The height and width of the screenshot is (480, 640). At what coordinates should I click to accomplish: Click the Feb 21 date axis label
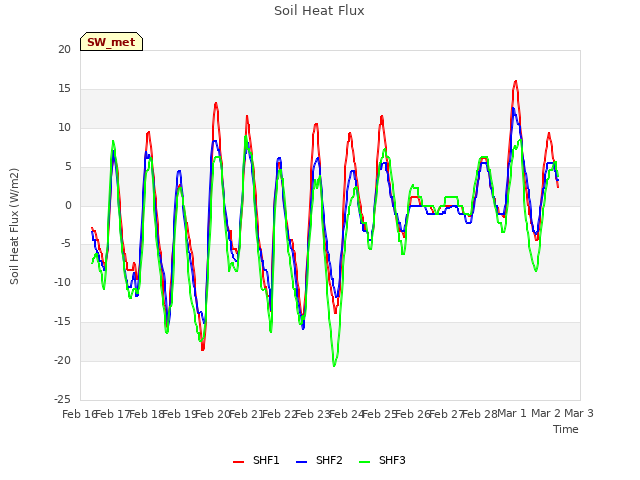[x=246, y=414]
